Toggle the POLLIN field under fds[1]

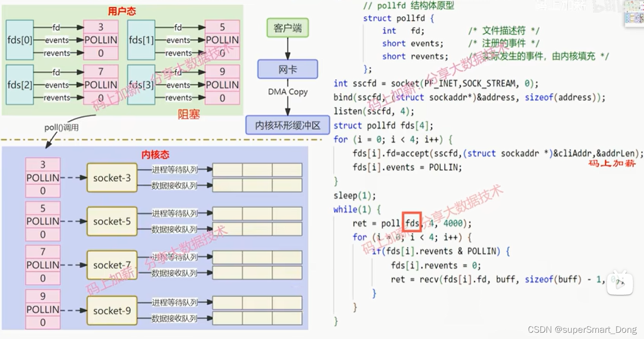pos(222,40)
